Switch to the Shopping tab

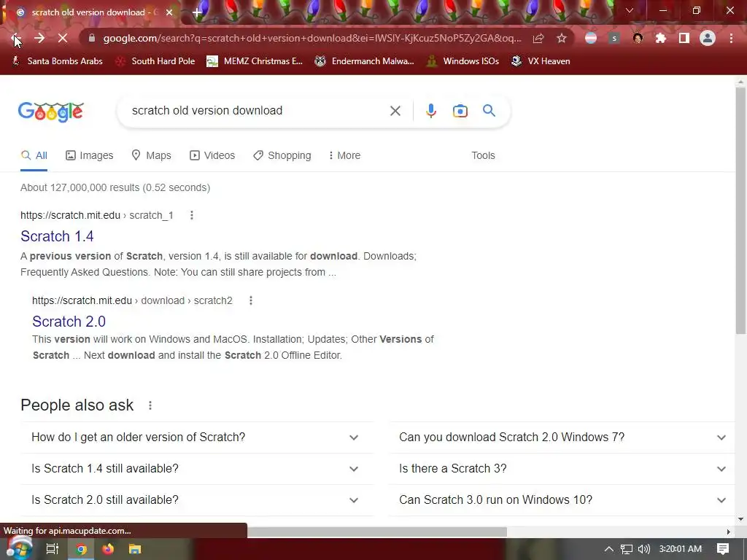(282, 156)
